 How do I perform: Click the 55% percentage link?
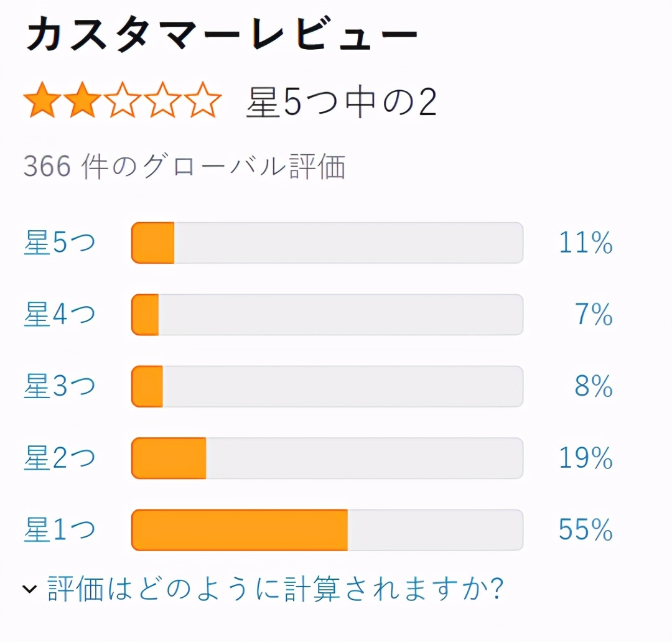[x=586, y=530]
